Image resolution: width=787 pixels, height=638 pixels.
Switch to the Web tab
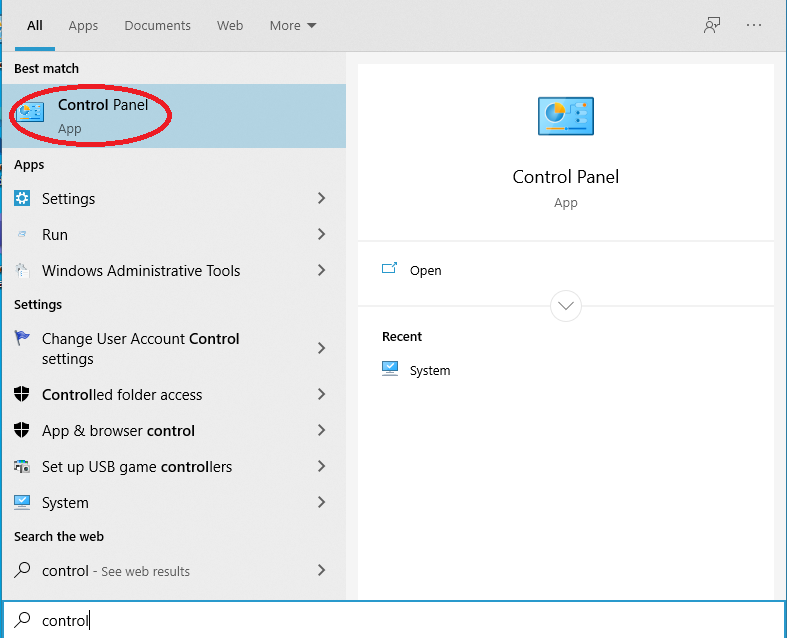[x=230, y=25]
